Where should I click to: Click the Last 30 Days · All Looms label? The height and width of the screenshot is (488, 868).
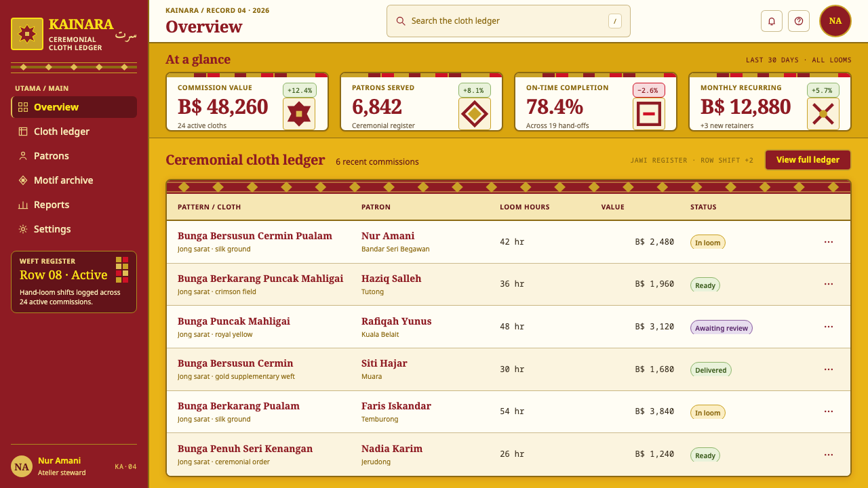pos(799,60)
